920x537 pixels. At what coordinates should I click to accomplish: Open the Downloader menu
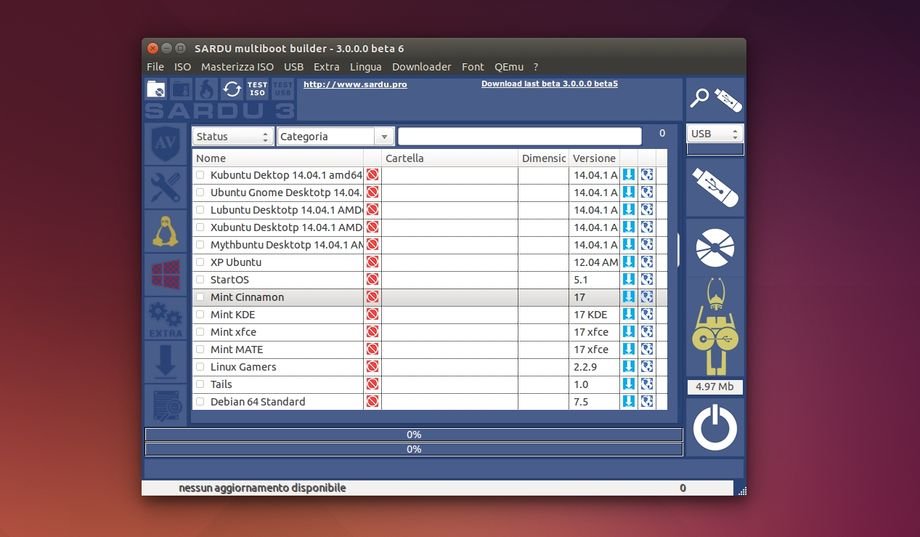(x=421, y=67)
